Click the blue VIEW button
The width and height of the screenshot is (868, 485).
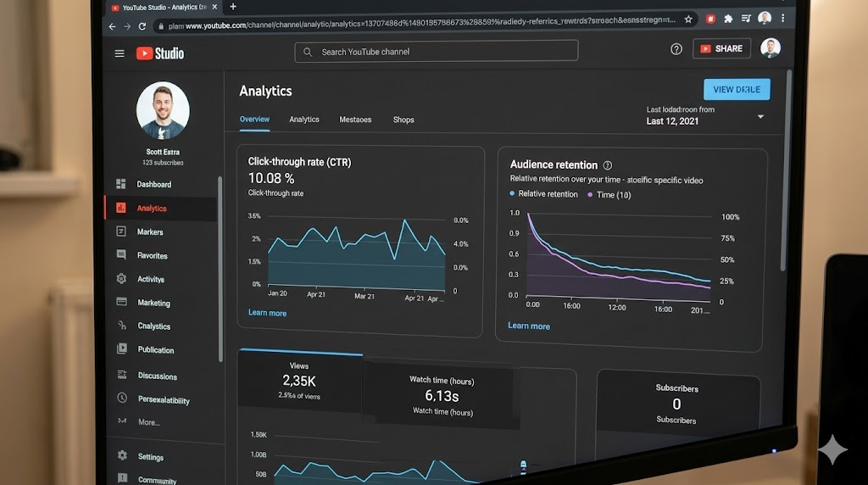click(737, 89)
